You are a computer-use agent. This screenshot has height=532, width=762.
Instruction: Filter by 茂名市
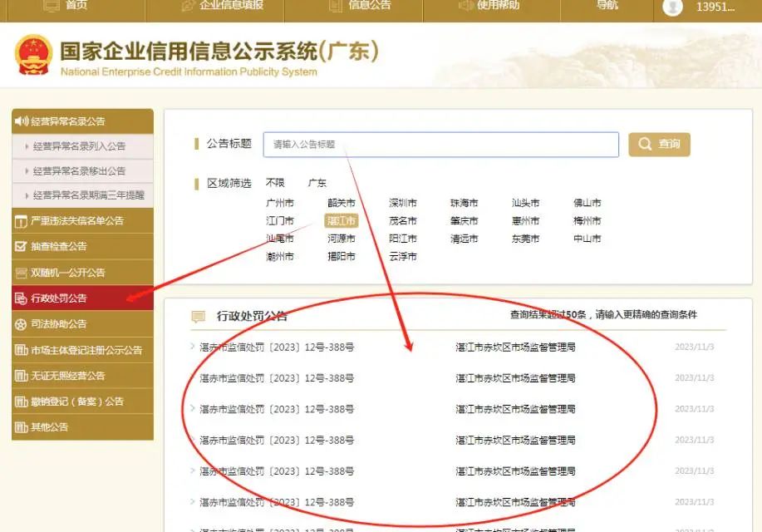click(x=403, y=221)
